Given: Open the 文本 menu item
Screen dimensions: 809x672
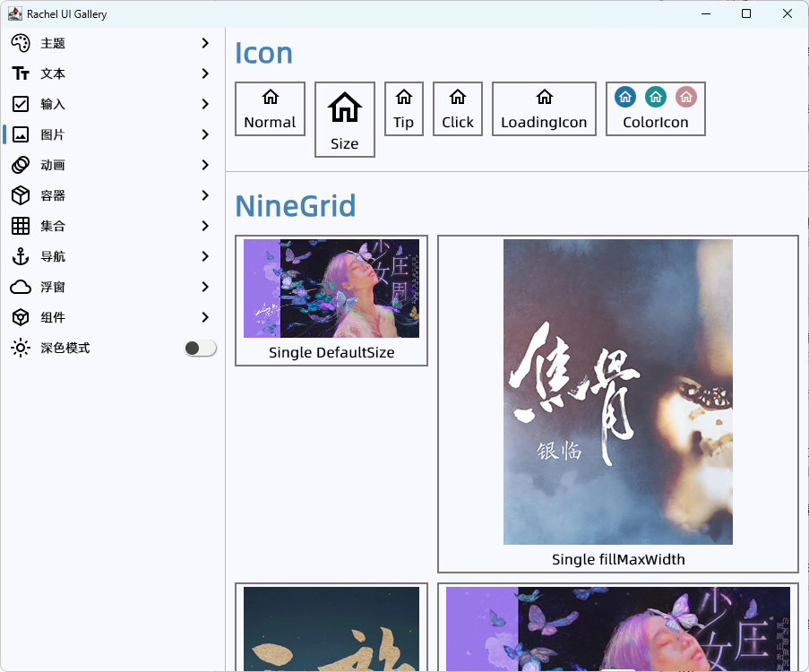Looking at the screenshot, I should click(113, 73).
